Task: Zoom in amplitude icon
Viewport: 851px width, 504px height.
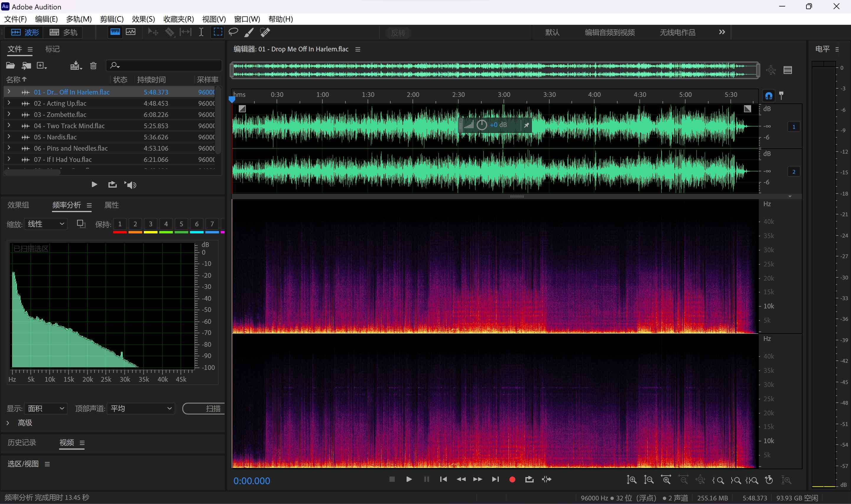Action: [x=631, y=479]
